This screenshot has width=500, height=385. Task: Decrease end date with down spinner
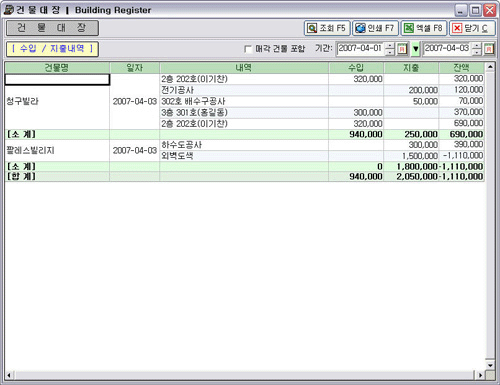click(477, 52)
